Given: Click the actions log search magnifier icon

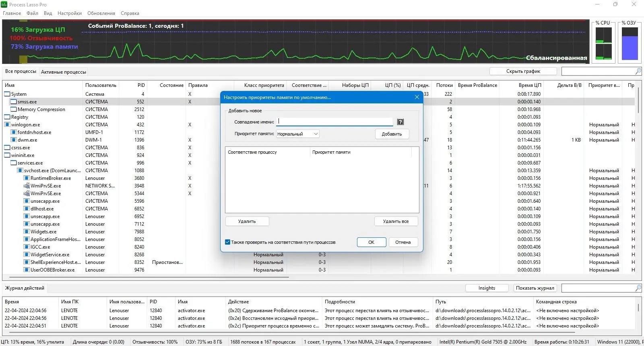Looking at the screenshot, I should [638, 288].
